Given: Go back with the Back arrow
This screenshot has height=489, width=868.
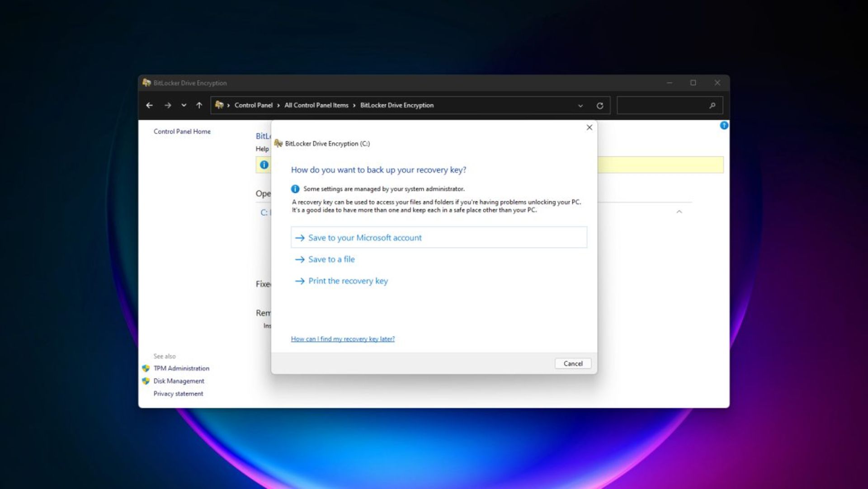Looking at the screenshot, I should (x=149, y=105).
